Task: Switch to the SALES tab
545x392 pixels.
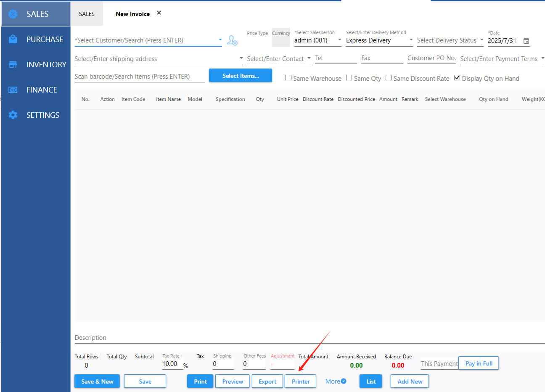Action: click(x=87, y=14)
